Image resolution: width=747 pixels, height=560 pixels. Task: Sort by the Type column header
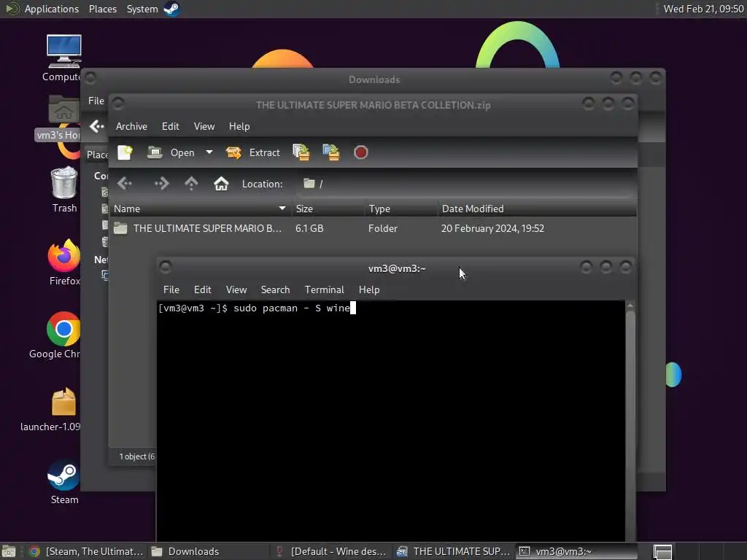[402, 209]
